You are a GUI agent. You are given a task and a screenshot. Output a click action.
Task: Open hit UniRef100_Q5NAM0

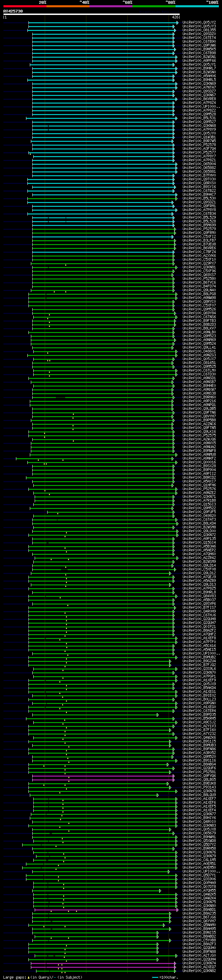pos(199,925)
